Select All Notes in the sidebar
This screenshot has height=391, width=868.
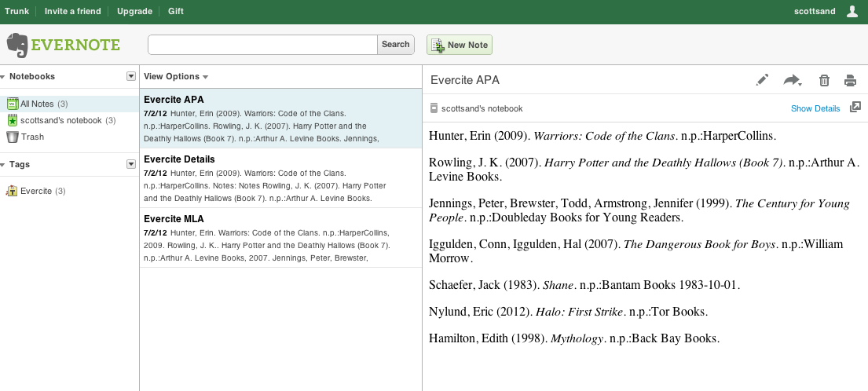click(70, 104)
